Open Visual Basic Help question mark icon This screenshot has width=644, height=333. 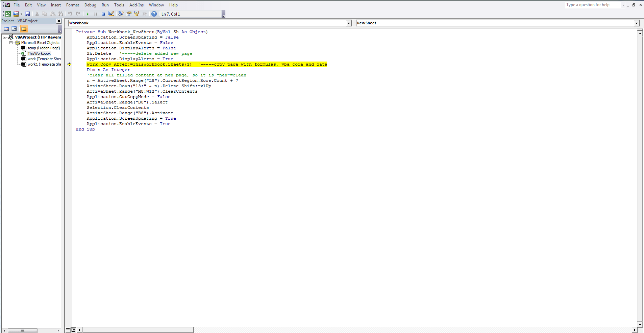pos(154,14)
